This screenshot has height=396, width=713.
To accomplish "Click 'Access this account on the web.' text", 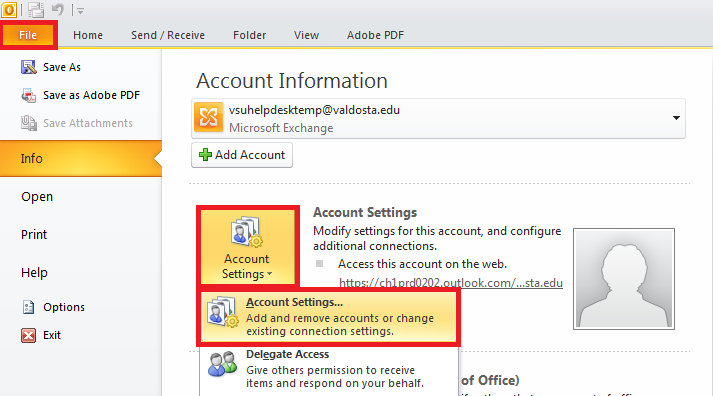I will tap(422, 264).
